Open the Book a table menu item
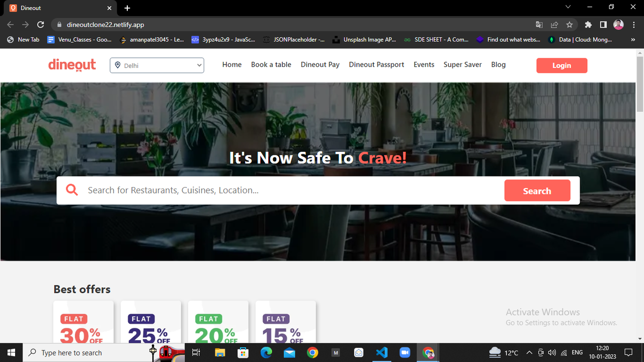The image size is (644, 362). 271,64
